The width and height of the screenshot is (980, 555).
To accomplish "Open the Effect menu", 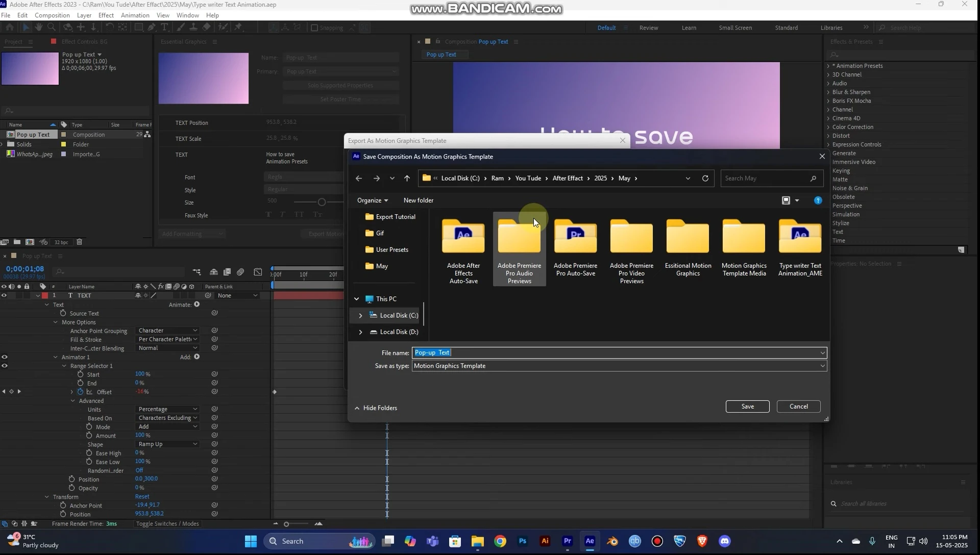I will tap(106, 15).
